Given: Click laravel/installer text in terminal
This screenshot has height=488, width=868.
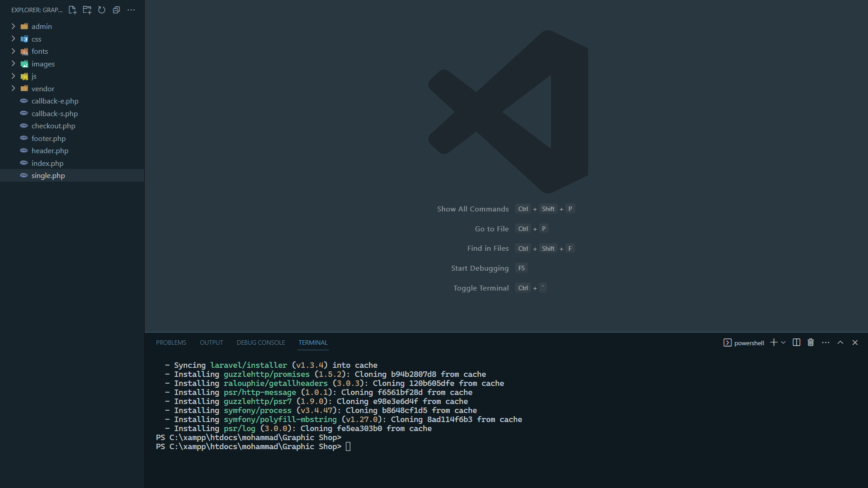Looking at the screenshot, I should (x=249, y=365).
